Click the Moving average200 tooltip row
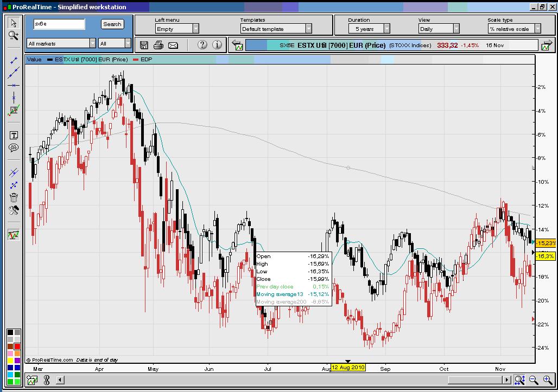The height and width of the screenshot is (392, 558). (293, 302)
